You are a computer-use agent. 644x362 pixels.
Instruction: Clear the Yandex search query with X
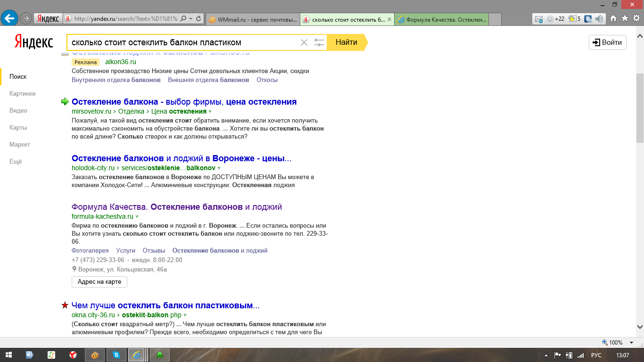304,42
